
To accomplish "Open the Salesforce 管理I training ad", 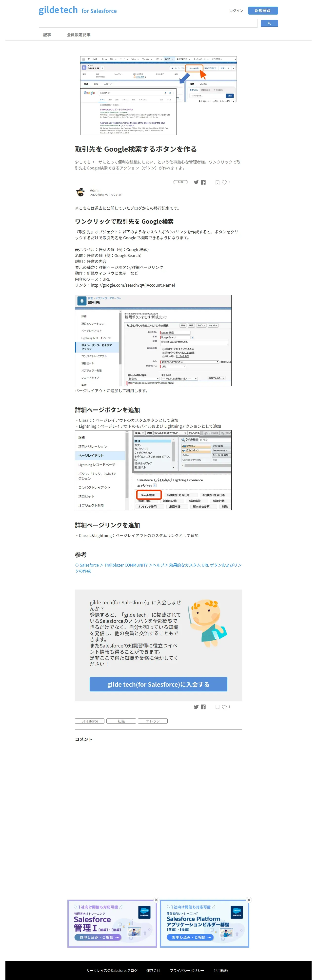I will point(112,923).
